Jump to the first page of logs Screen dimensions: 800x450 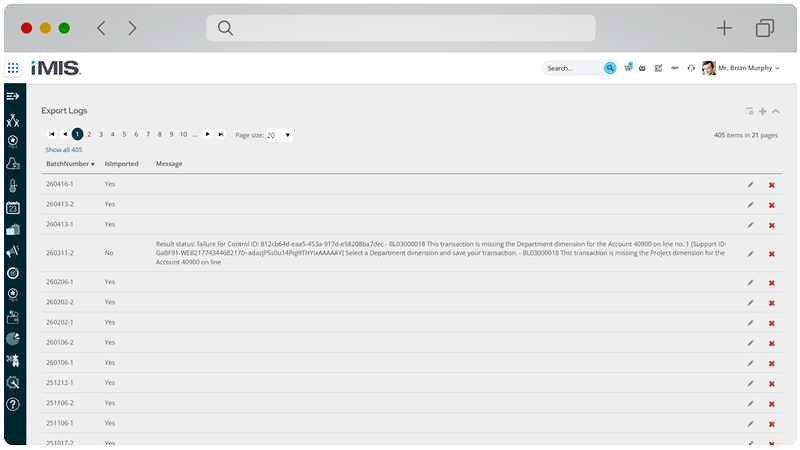52,134
